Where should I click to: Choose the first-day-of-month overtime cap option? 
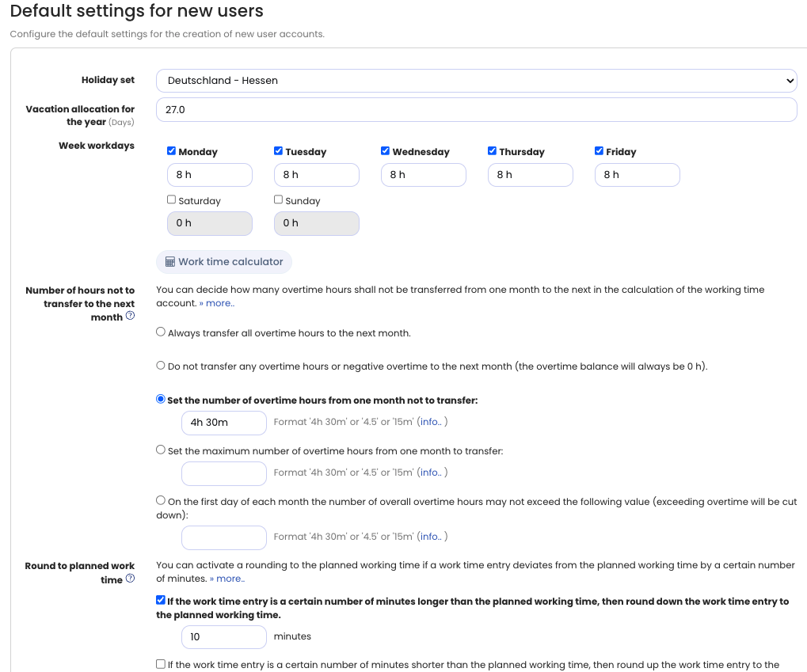(x=161, y=500)
